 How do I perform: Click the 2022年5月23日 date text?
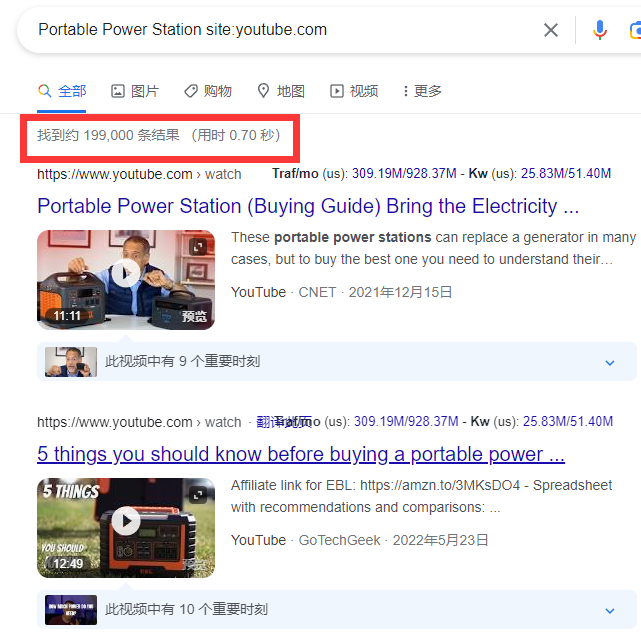point(440,540)
